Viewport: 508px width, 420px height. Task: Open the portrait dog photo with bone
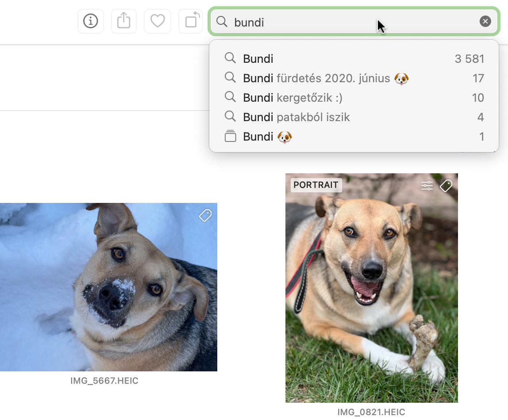372,288
